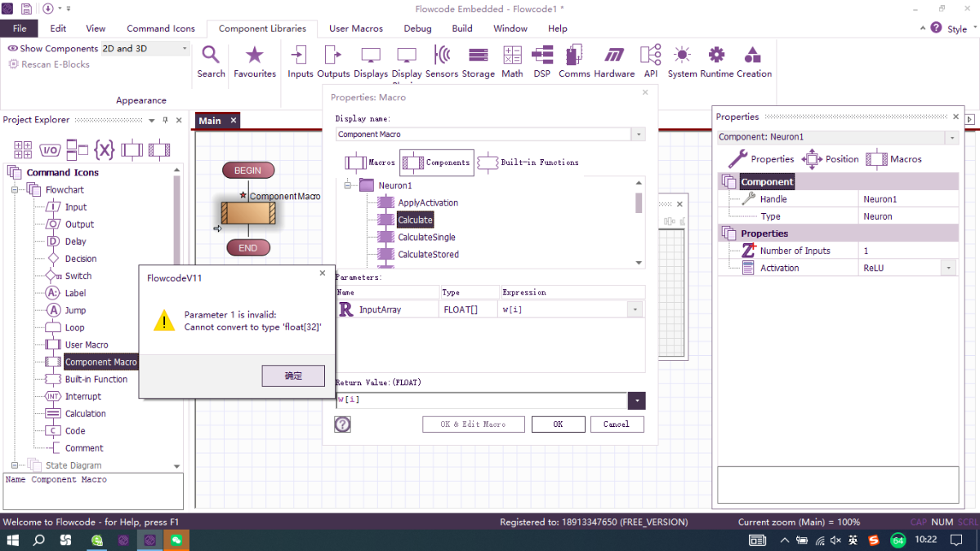Select the Components tab in the Macro dialog
The width and height of the screenshot is (980, 551).
pyautogui.click(x=436, y=162)
